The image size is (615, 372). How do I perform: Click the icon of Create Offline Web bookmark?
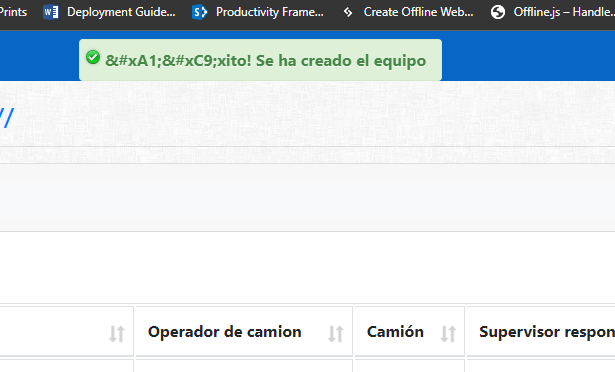pyautogui.click(x=348, y=12)
